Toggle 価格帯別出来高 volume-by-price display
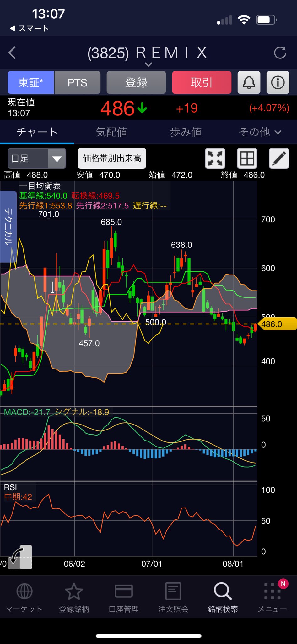Viewport: 297px width, 644px height. pyautogui.click(x=112, y=158)
